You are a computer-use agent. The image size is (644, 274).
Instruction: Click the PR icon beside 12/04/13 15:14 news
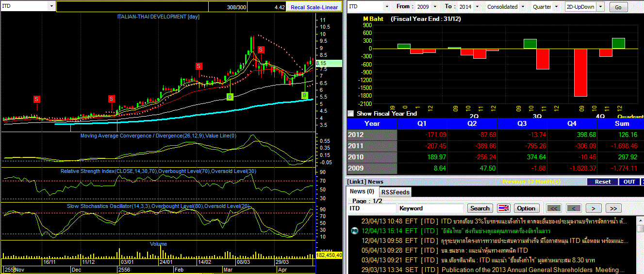tap(354, 231)
